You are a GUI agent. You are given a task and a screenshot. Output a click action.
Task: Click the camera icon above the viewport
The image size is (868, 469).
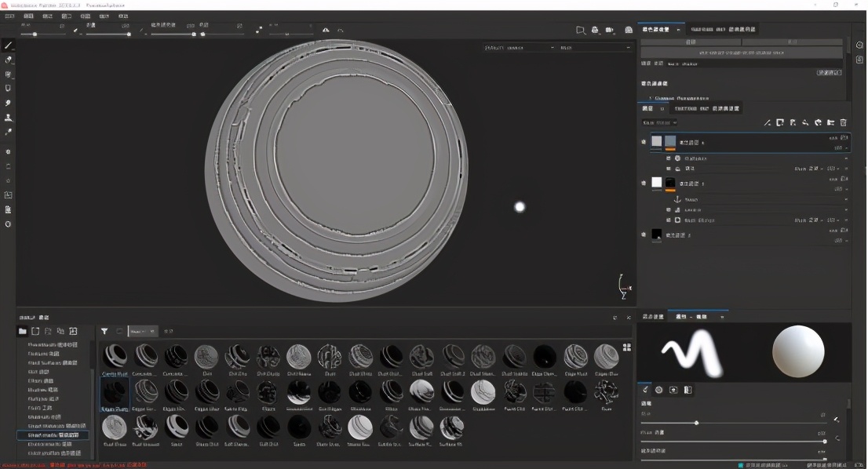[x=610, y=30]
